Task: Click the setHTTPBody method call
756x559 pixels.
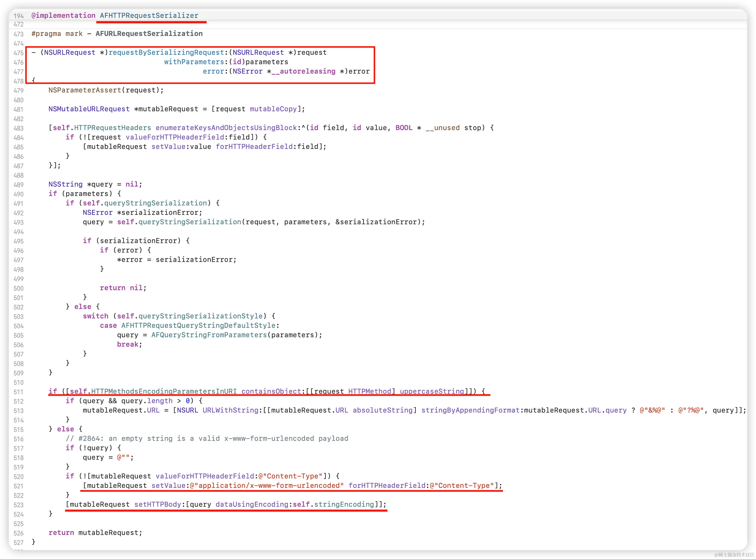Action: 157,504
